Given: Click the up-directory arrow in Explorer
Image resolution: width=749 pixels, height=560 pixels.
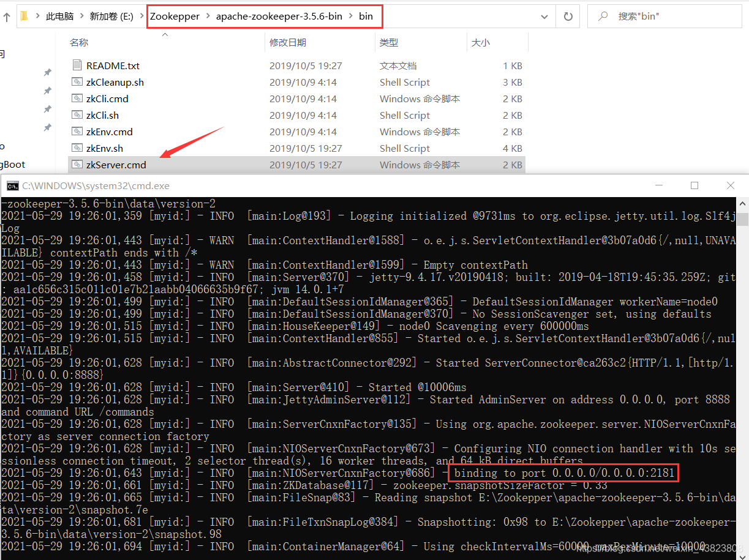Looking at the screenshot, I should click(x=7, y=17).
